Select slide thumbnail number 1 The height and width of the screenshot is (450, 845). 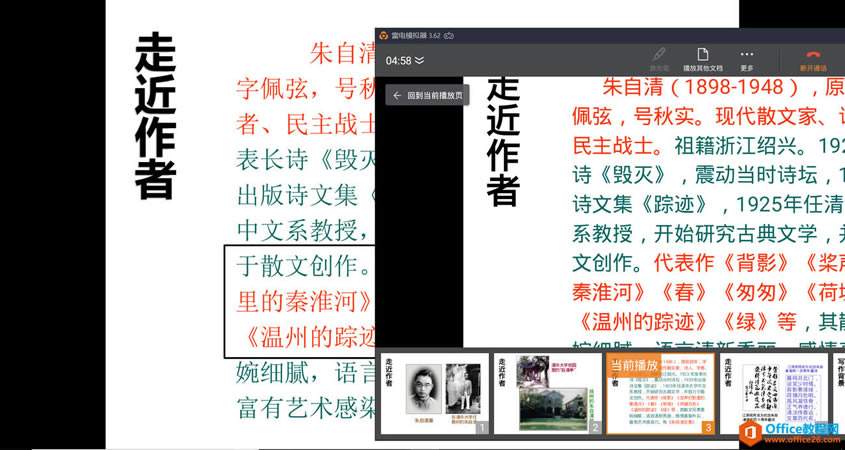[435, 393]
